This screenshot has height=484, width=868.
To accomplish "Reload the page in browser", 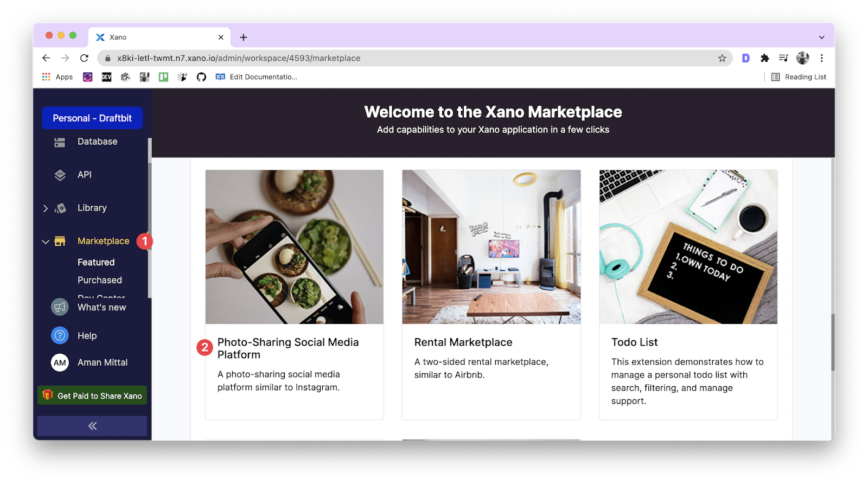I will pos(84,58).
